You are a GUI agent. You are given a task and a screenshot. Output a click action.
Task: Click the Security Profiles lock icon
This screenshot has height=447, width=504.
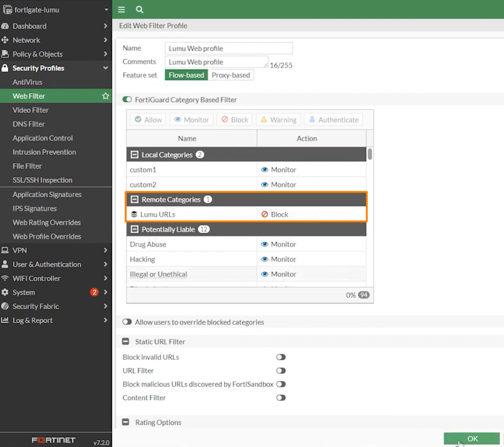coord(5,68)
